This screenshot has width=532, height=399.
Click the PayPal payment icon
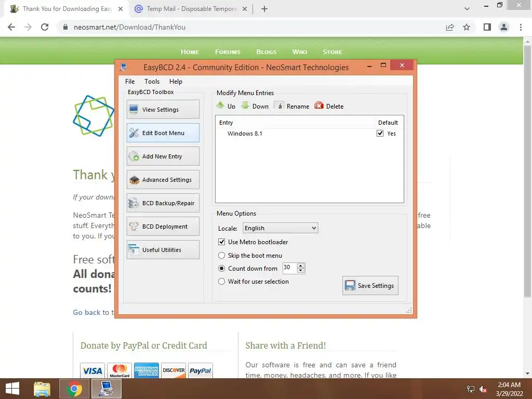(x=200, y=370)
